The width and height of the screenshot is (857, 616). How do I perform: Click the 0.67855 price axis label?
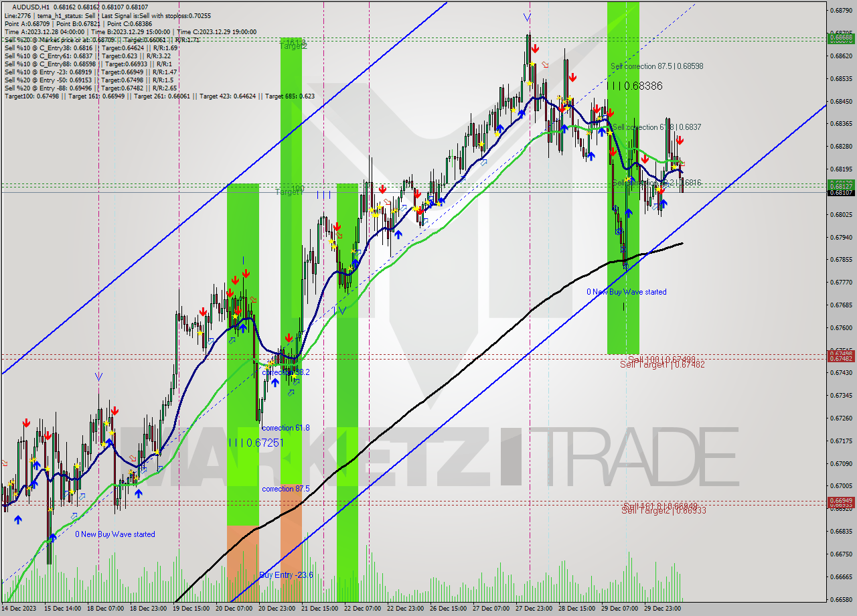[x=841, y=260]
